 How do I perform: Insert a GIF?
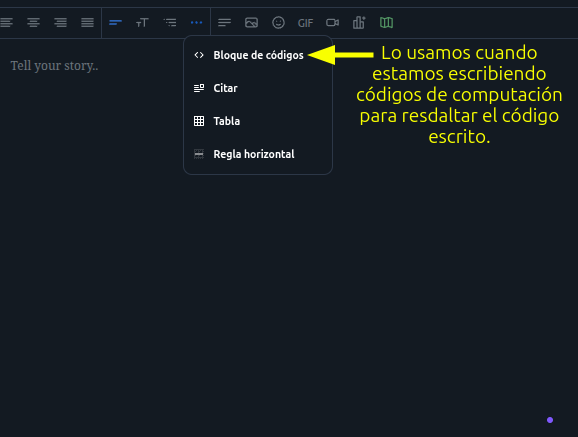[305, 23]
